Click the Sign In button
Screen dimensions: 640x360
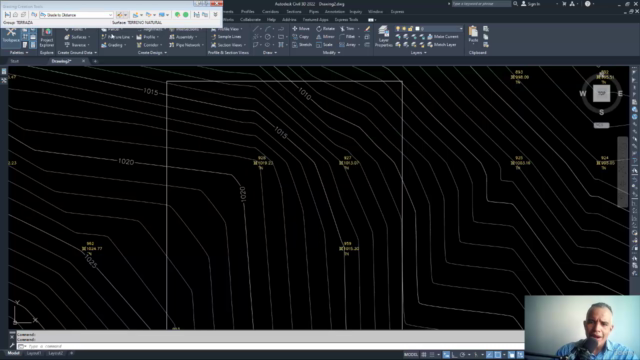[x=531, y=4]
